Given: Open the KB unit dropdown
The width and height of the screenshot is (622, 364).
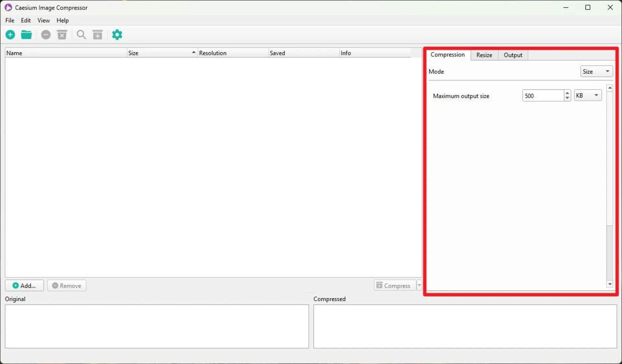Looking at the screenshot, I should tap(588, 96).
